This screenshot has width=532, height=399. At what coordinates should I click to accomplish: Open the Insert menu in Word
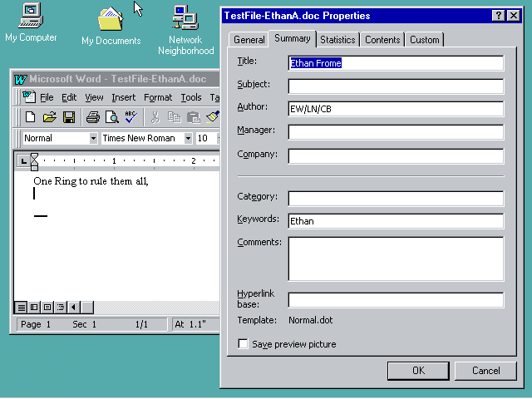click(x=124, y=97)
